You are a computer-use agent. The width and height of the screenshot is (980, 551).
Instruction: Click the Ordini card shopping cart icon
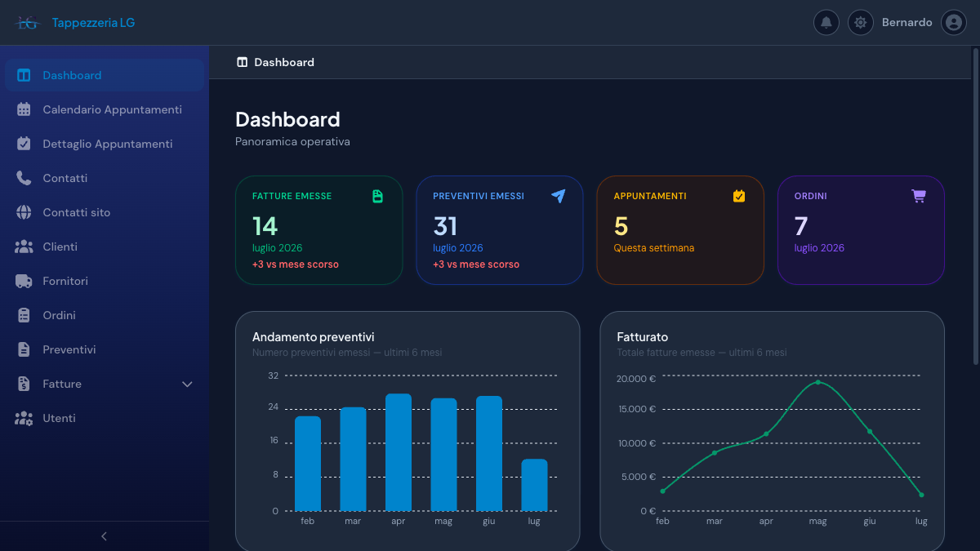pyautogui.click(x=919, y=196)
